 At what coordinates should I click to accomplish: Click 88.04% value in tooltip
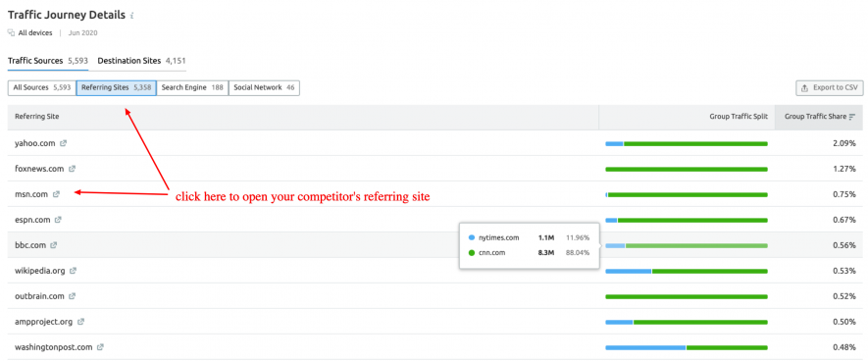click(578, 252)
